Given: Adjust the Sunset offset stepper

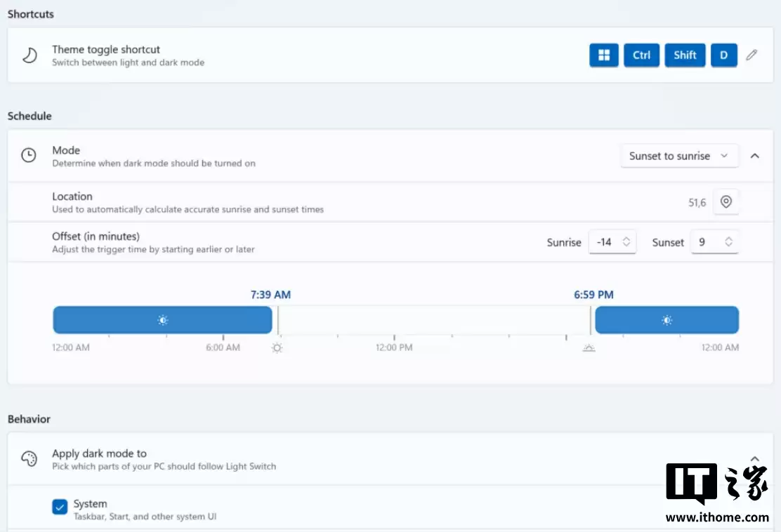Looking at the screenshot, I should click(x=728, y=242).
